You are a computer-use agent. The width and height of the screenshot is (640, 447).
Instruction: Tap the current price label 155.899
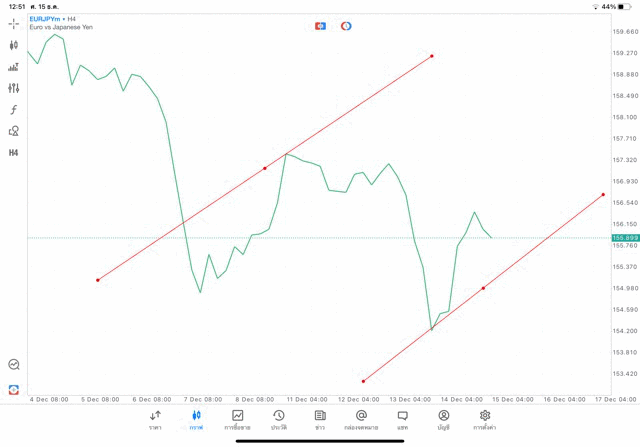coord(624,238)
